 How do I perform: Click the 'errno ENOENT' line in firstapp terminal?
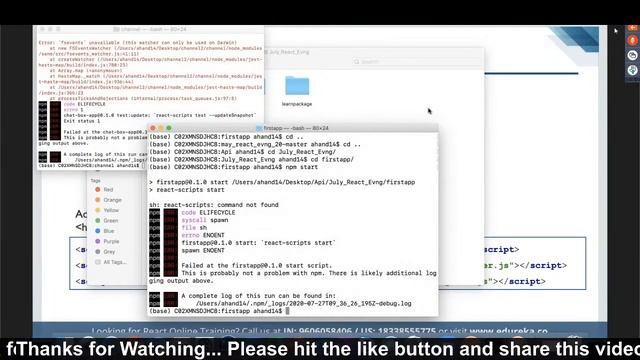coord(203,235)
